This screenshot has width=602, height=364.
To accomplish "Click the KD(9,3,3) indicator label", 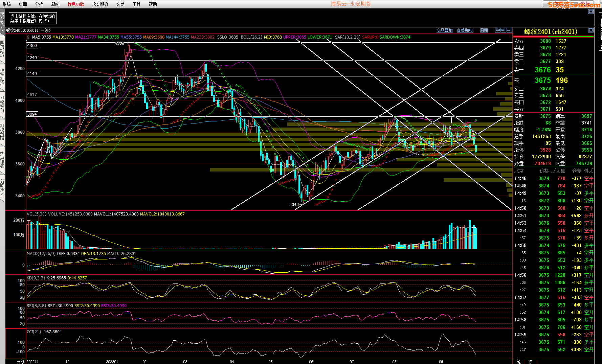I will click(36, 278).
